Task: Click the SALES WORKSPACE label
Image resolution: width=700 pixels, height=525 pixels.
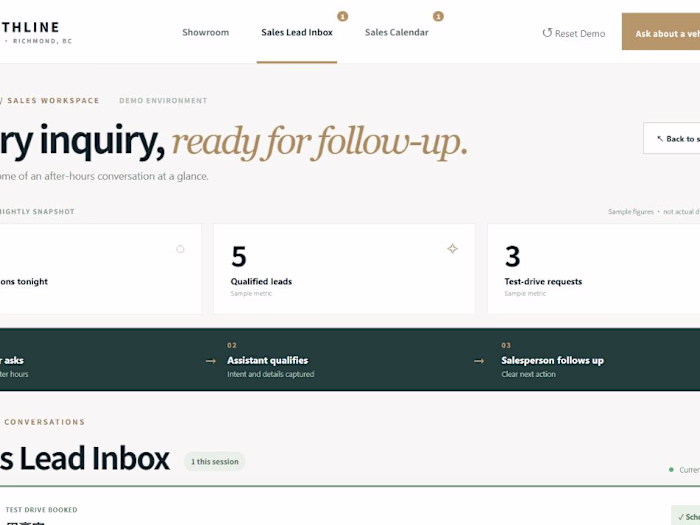Action: click(x=53, y=100)
